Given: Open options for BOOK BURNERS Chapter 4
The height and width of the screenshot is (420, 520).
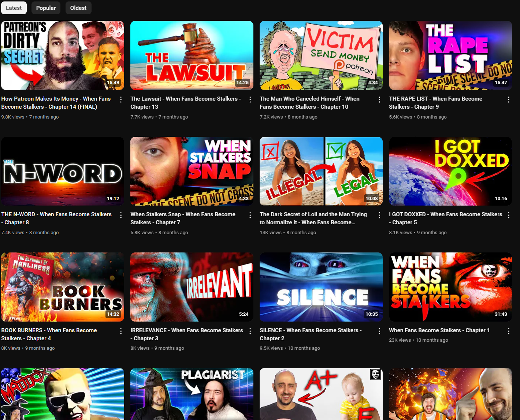Looking at the screenshot, I should (121, 331).
